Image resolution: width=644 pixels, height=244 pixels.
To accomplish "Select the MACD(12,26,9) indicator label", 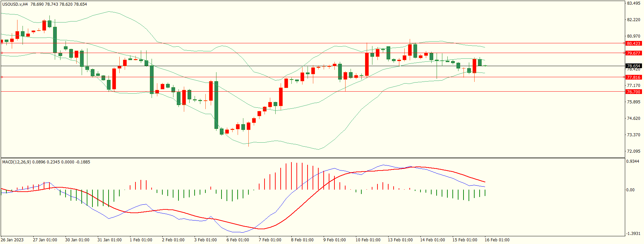I will pyautogui.click(x=16, y=162).
